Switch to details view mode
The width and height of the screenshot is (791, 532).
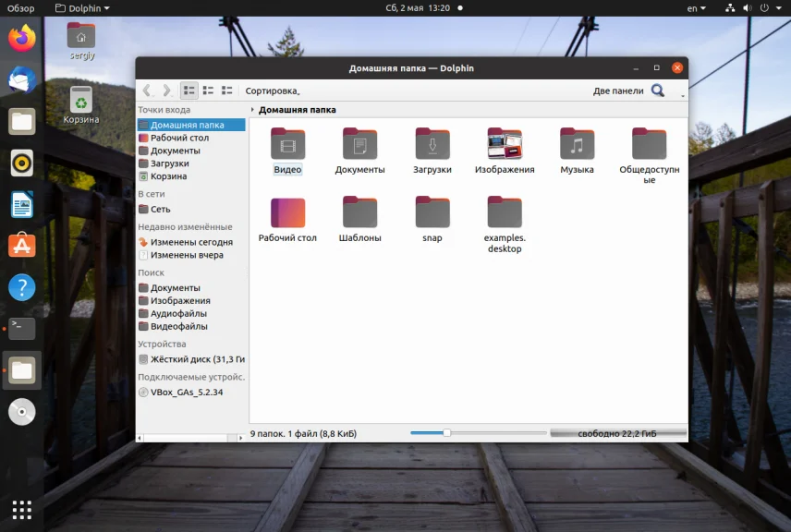coord(227,91)
